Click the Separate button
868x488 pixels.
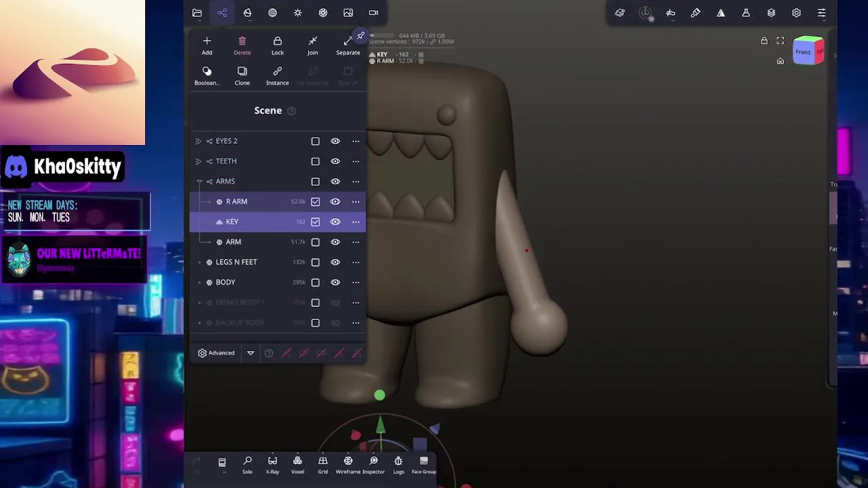click(348, 46)
